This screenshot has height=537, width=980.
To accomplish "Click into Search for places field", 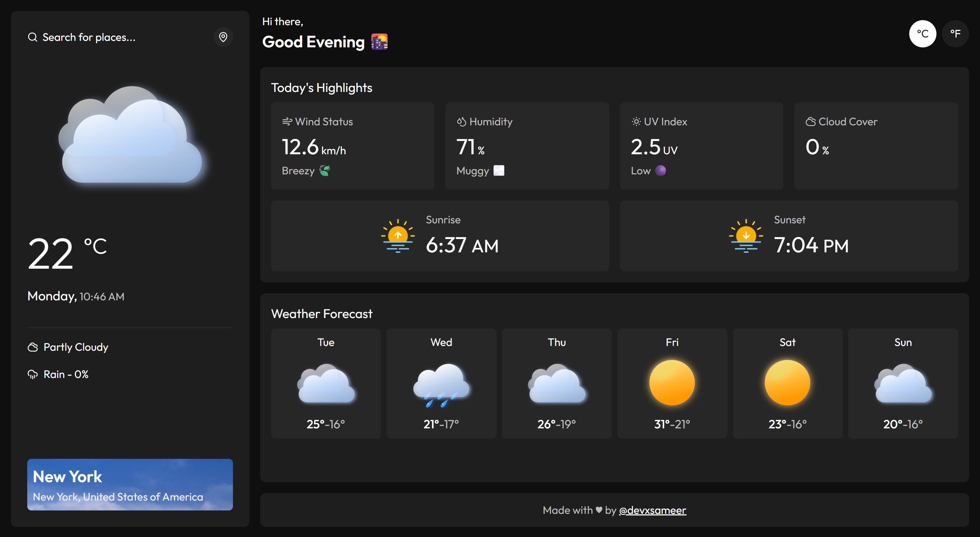I will (x=114, y=37).
